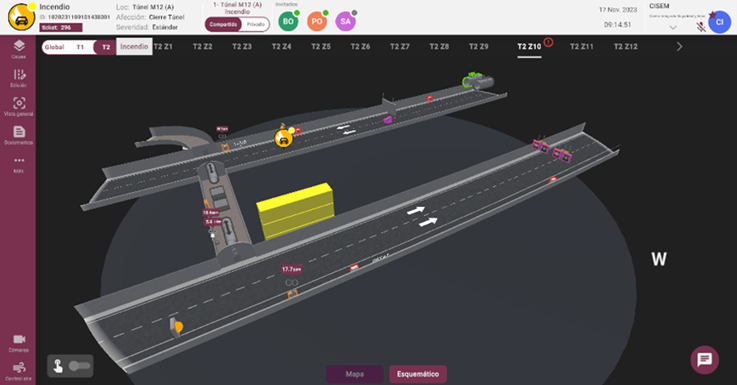Open the CI user avatar menu
The image size is (737, 385).
click(719, 22)
